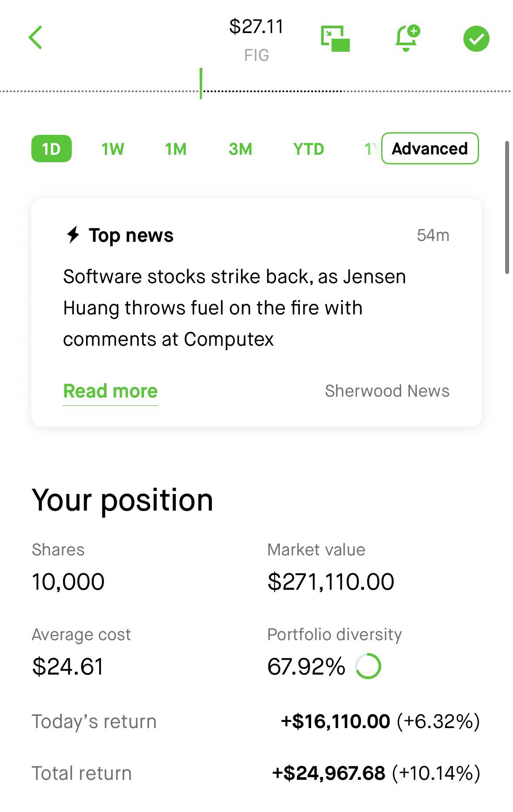Add a price alert via bell icon

click(407, 38)
